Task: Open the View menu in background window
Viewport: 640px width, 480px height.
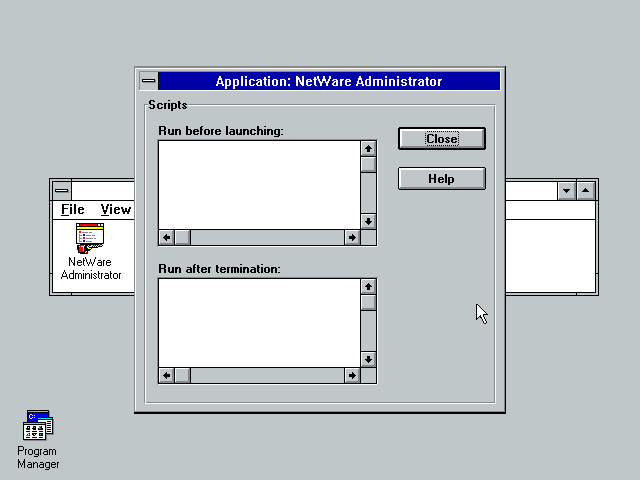Action: (116, 209)
